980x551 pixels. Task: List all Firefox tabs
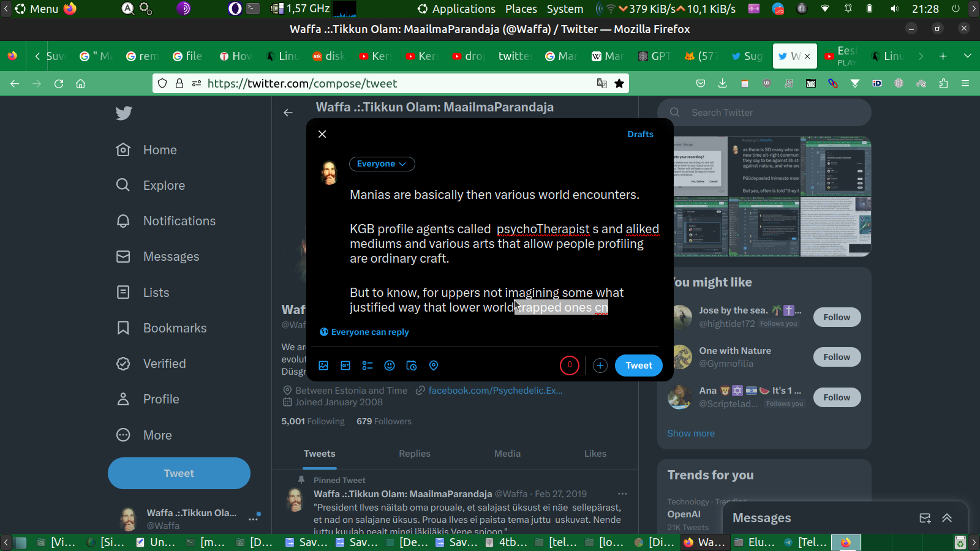(968, 56)
